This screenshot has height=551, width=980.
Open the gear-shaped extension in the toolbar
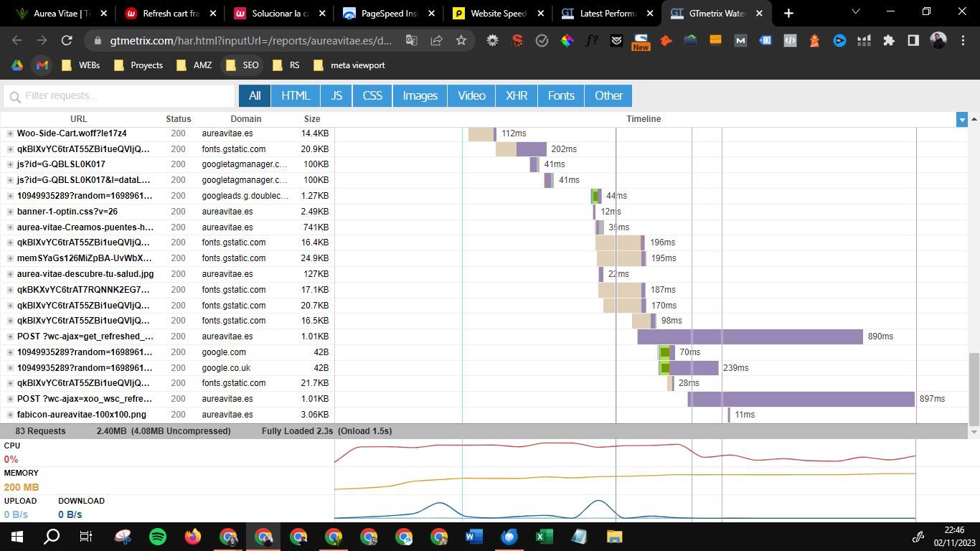coord(492,41)
